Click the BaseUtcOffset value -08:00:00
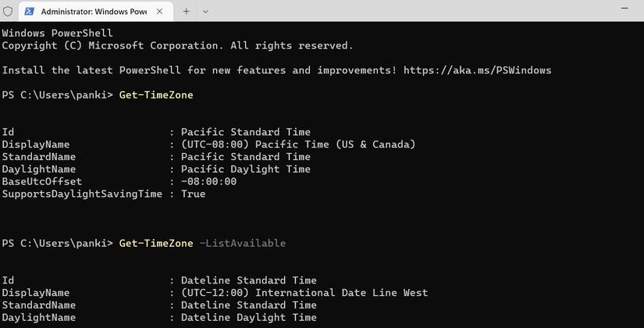 pos(208,181)
